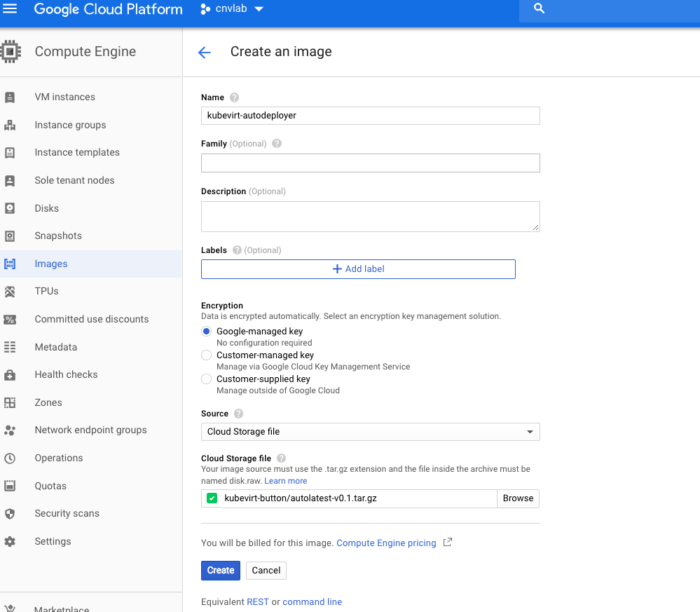
Task: Click the help icon next to Name
Action: pyautogui.click(x=234, y=97)
